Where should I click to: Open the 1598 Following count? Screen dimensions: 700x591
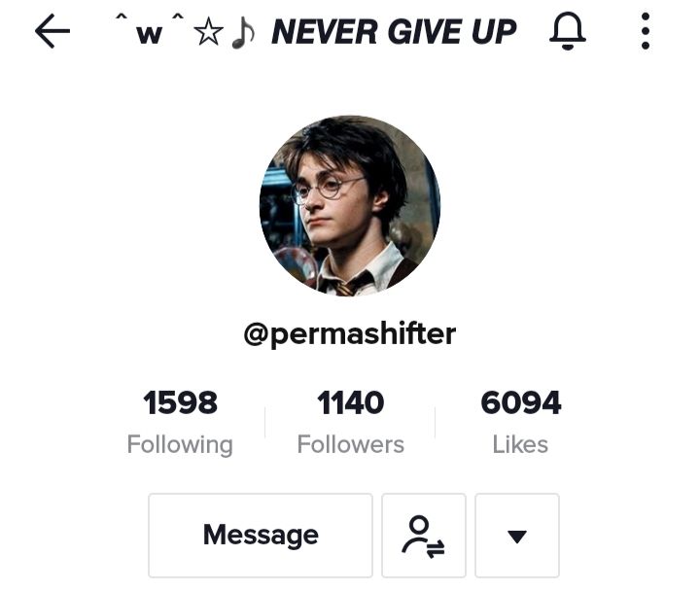[180, 402]
